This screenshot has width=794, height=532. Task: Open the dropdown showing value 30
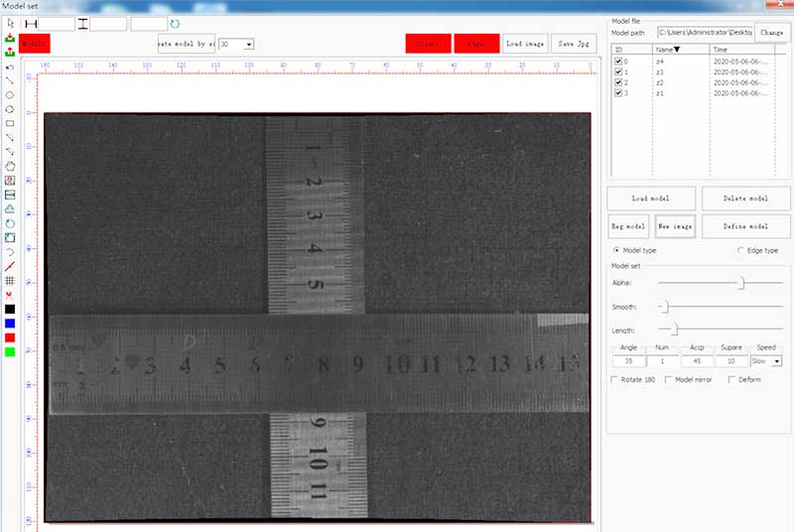[x=248, y=44]
